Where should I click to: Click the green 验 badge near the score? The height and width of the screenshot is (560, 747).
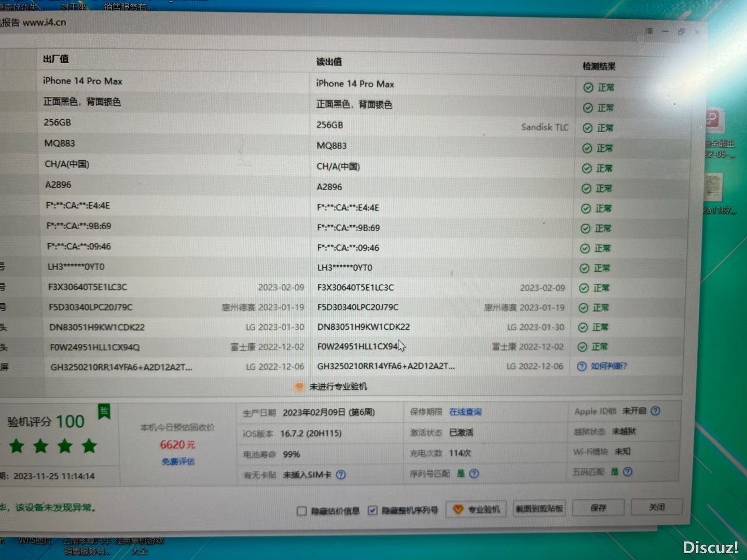[104, 412]
